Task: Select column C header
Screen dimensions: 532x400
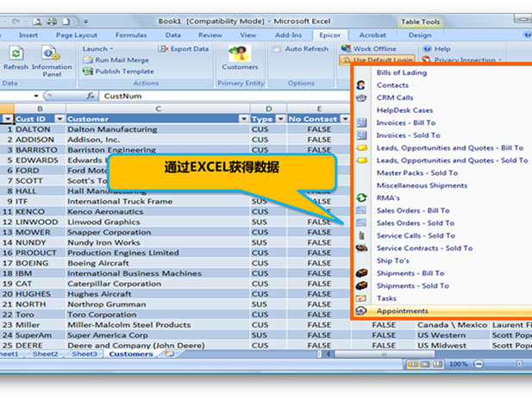Action: 158,109
